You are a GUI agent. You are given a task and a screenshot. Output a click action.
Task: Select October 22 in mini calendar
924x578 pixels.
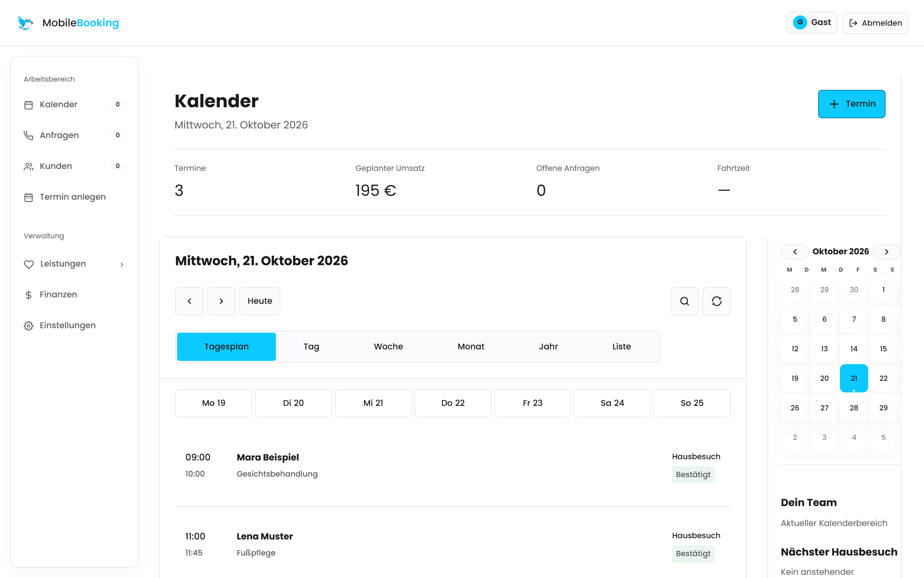pos(883,379)
